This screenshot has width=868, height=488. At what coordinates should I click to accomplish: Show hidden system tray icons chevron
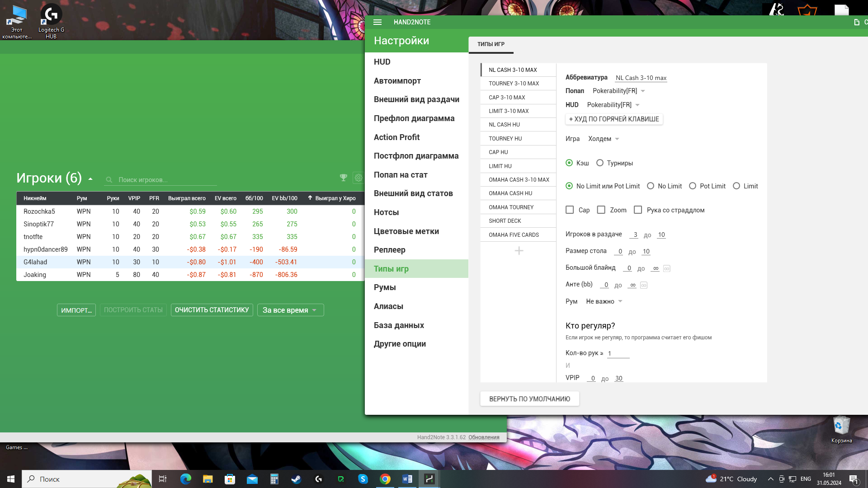[x=770, y=479]
